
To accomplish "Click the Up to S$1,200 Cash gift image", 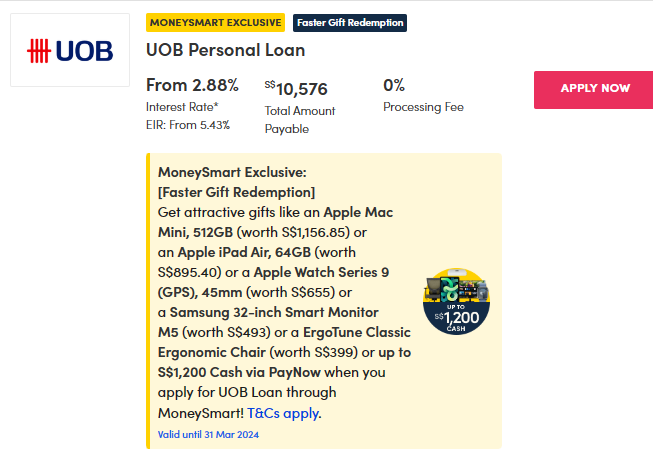I will (x=455, y=303).
